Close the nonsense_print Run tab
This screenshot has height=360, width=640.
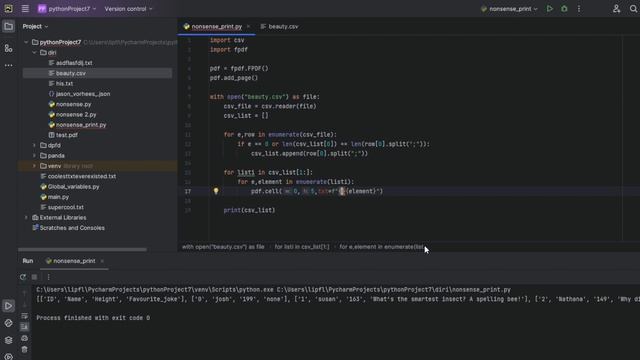coord(102,261)
